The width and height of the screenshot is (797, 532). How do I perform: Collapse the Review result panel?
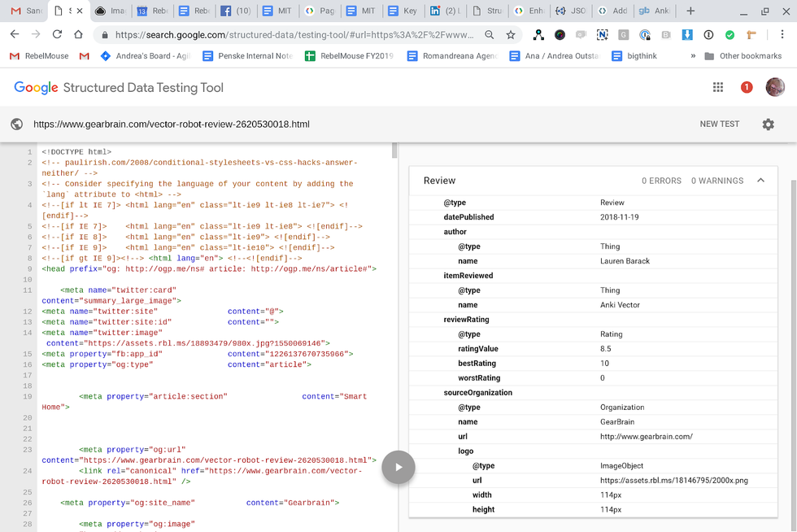[x=761, y=181]
